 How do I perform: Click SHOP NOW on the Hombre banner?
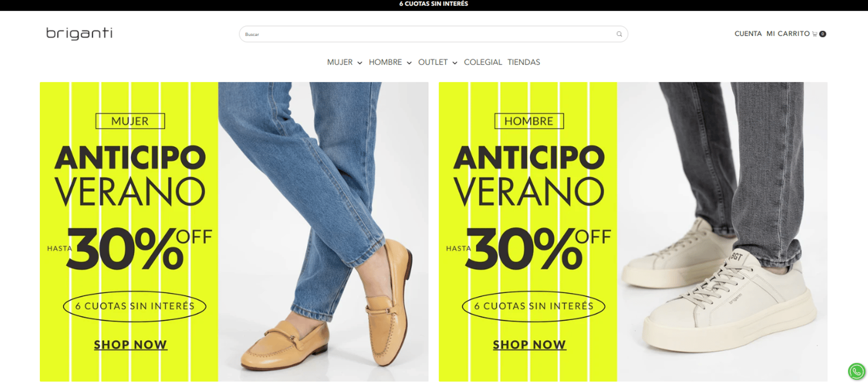(x=529, y=345)
